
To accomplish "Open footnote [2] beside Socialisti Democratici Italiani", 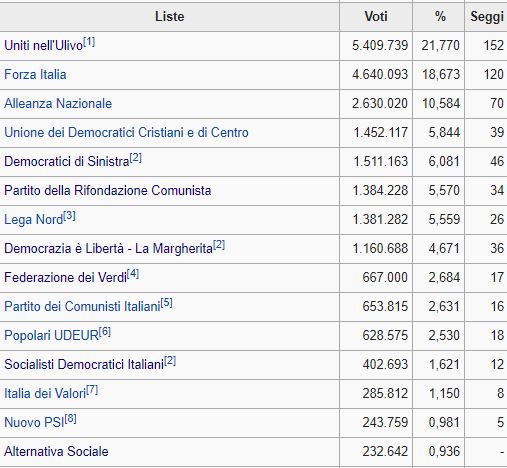I will [x=170, y=361].
